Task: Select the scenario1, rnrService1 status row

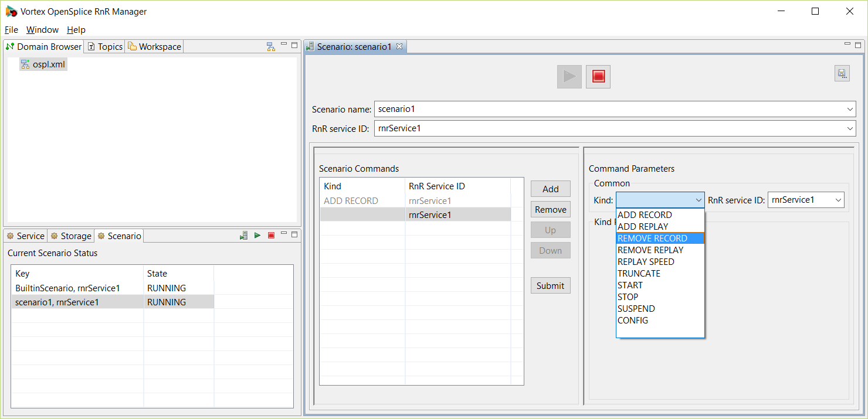Action: click(x=113, y=302)
